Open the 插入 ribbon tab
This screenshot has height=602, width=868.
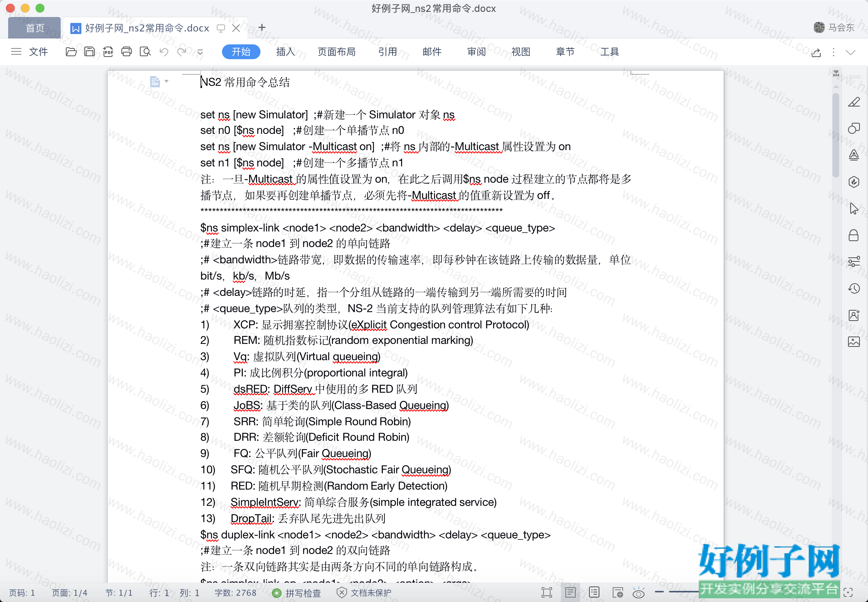point(285,52)
